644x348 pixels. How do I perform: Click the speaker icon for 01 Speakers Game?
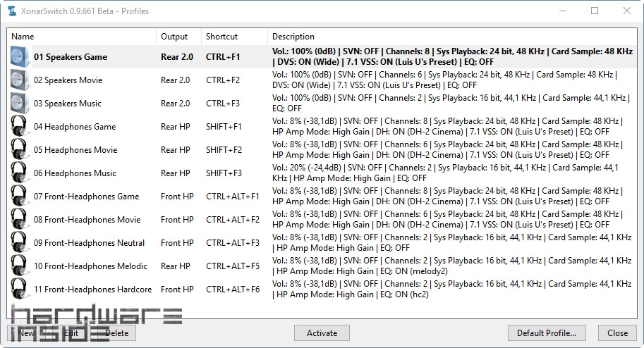click(x=20, y=56)
